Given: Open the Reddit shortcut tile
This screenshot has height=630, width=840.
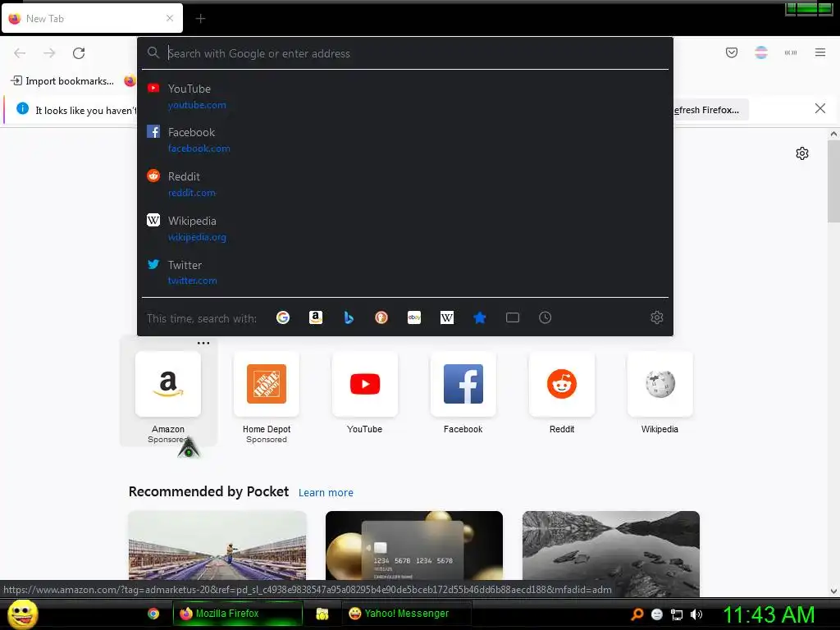Looking at the screenshot, I should pyautogui.click(x=562, y=384).
